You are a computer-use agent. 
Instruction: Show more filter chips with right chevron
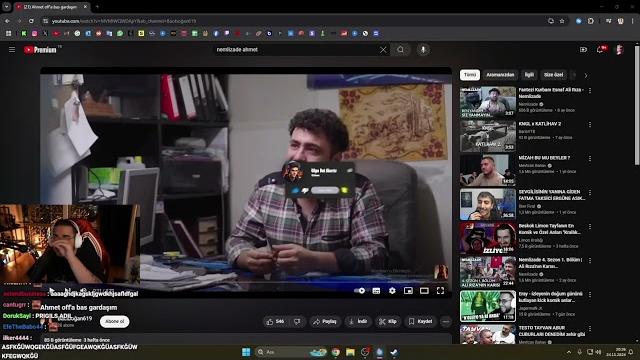pyautogui.click(x=586, y=76)
